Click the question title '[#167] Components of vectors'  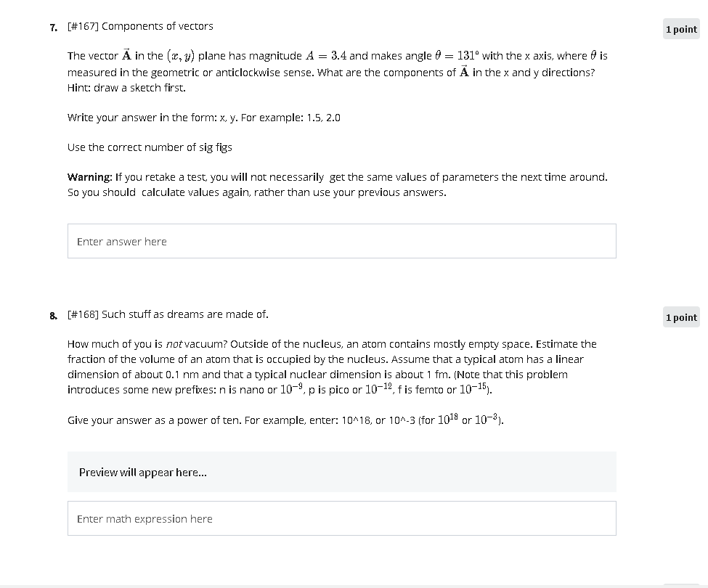pos(140,25)
